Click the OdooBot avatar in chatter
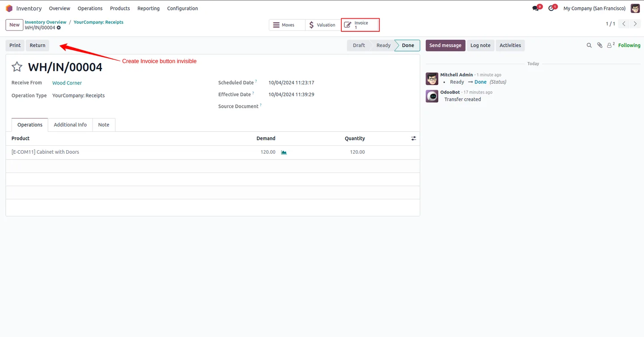Viewport: 644px width, 337px height. point(432,96)
